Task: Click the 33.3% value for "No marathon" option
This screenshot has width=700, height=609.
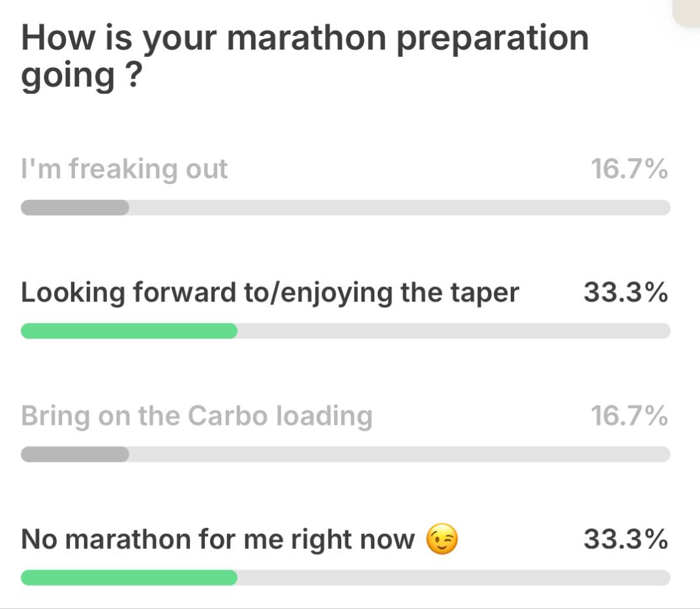Action: tap(625, 540)
